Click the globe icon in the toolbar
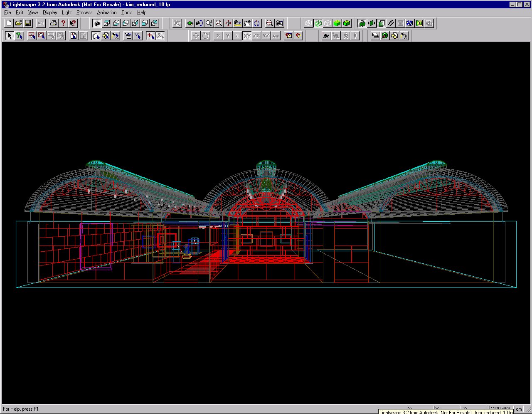Screen dimensions: 532x414 [x=409, y=23]
